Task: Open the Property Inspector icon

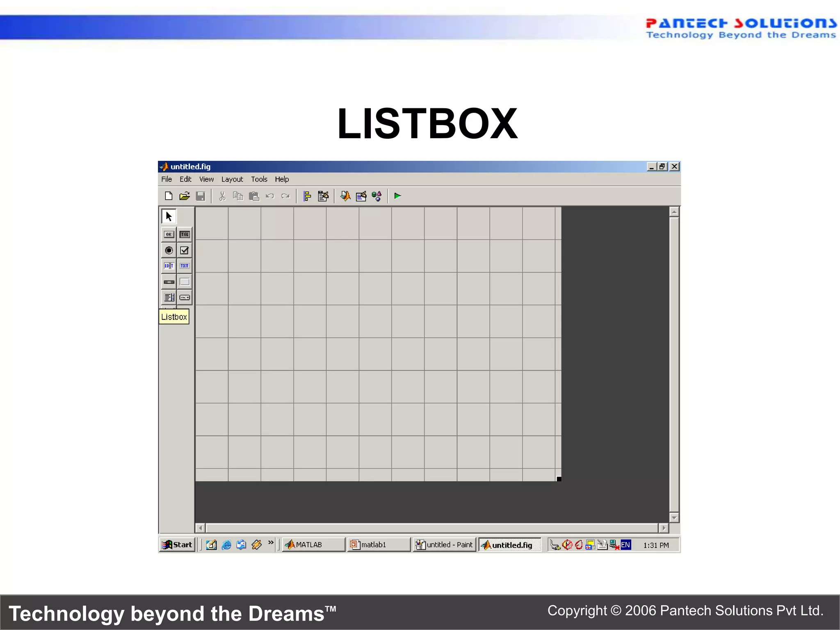Action: [361, 196]
